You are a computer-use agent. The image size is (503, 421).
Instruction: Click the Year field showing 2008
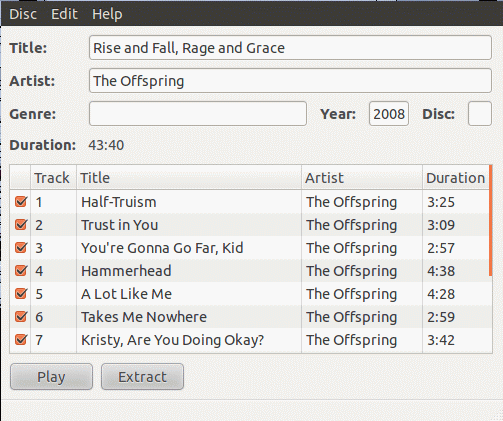point(389,114)
